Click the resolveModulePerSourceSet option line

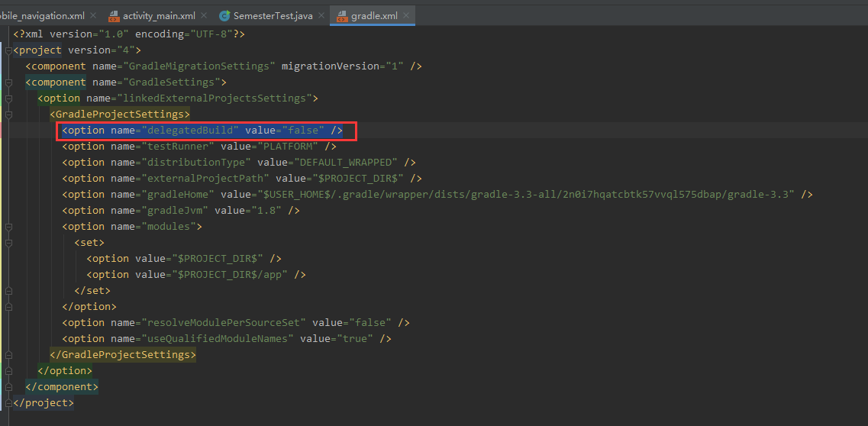[x=236, y=322]
